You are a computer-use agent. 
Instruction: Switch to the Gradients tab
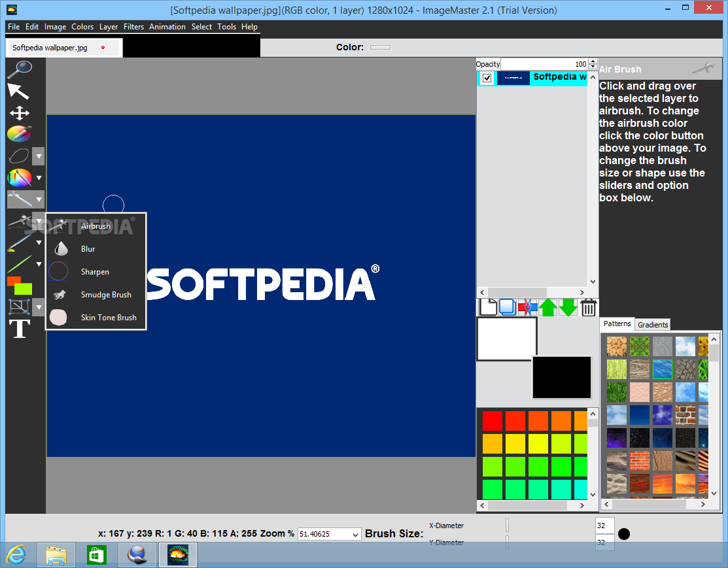click(652, 325)
